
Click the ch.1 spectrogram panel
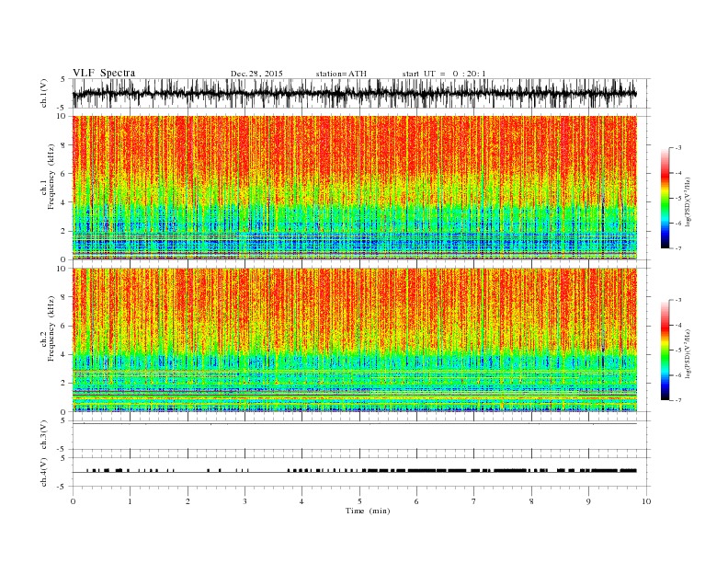point(355,188)
